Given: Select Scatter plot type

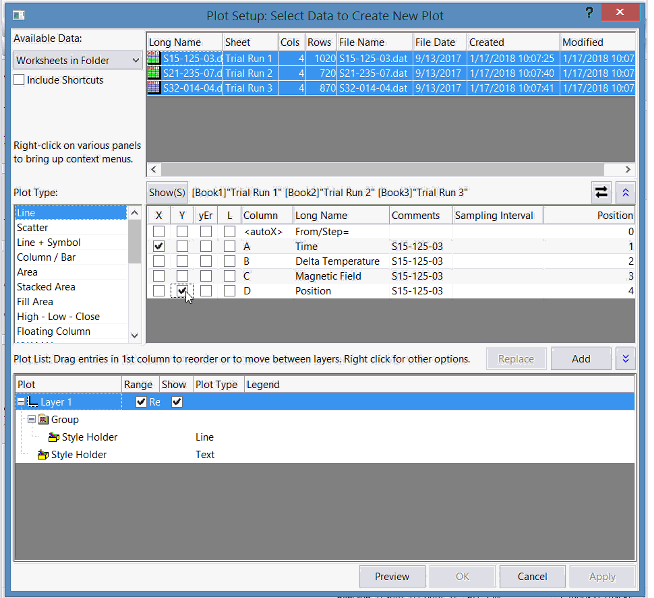Looking at the screenshot, I should (x=71, y=228).
